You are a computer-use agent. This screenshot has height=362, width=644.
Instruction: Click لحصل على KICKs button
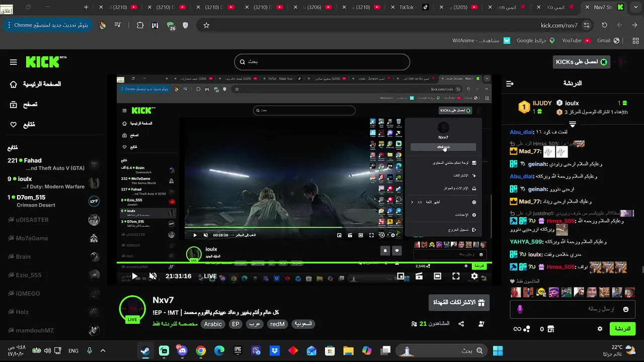581,62
